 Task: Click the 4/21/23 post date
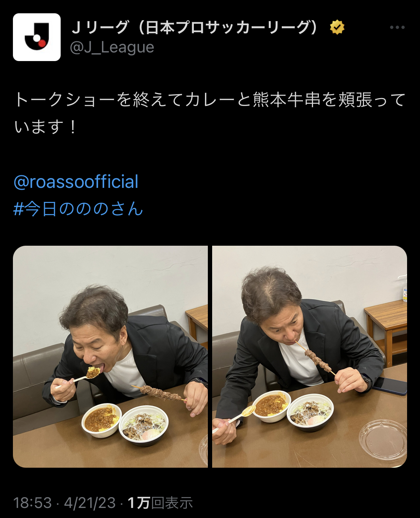click(90, 503)
